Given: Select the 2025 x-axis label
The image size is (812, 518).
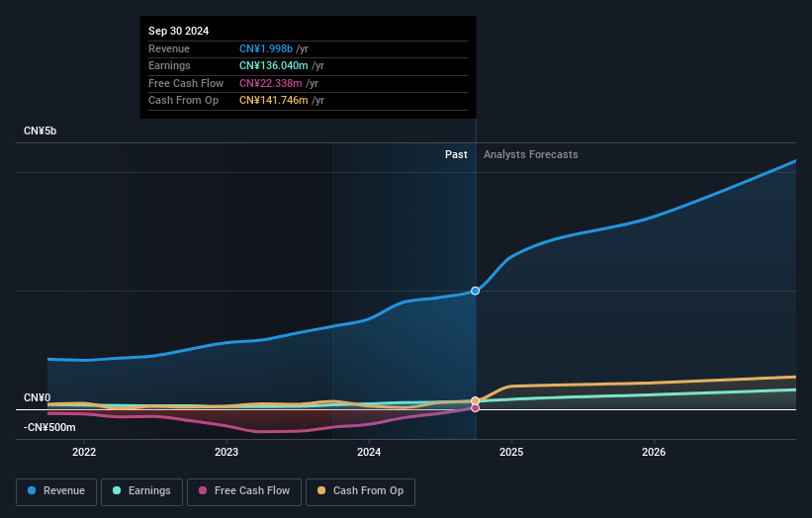Looking at the screenshot, I should click(511, 452).
